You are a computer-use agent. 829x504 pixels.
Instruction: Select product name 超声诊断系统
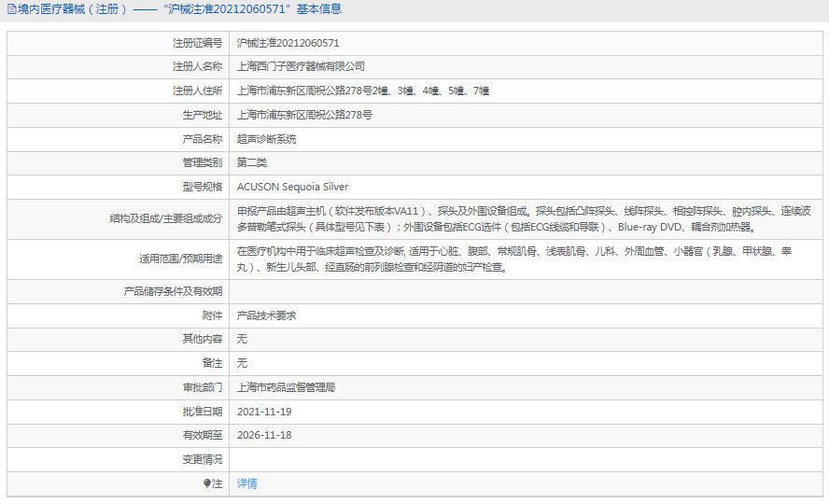point(266,139)
